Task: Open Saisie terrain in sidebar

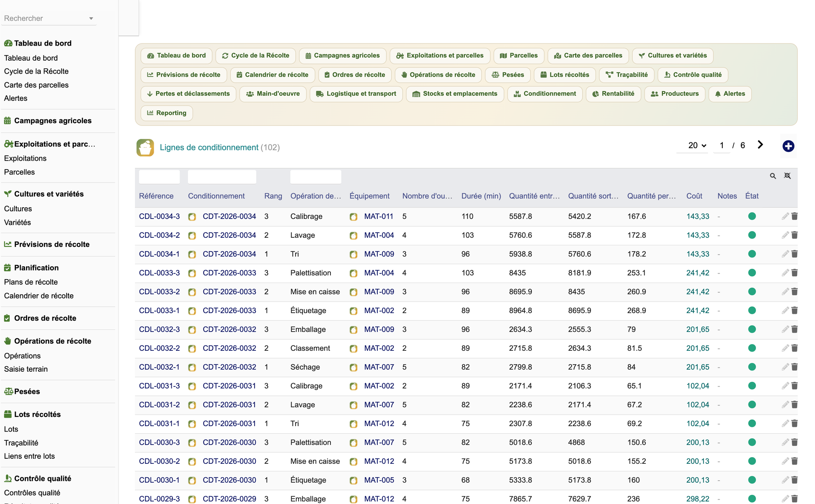Action: pyautogui.click(x=26, y=369)
